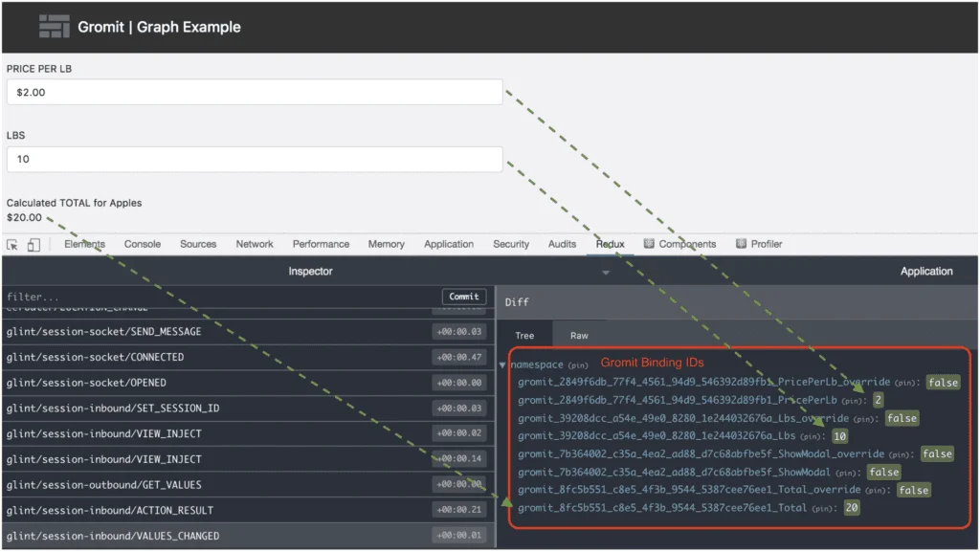Collapse the namespace tree node
This screenshot has height=552, width=980.
[503, 365]
